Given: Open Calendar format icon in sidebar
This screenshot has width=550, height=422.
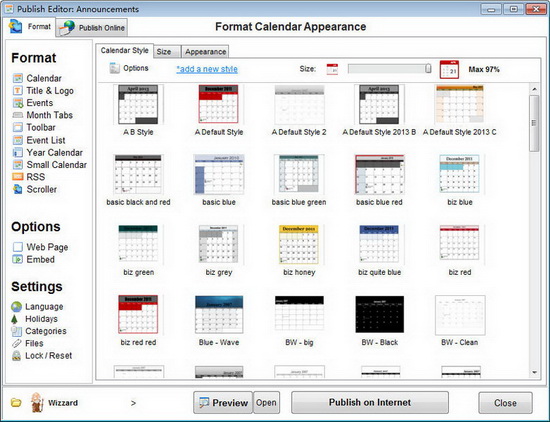Looking at the screenshot, I should coord(18,78).
